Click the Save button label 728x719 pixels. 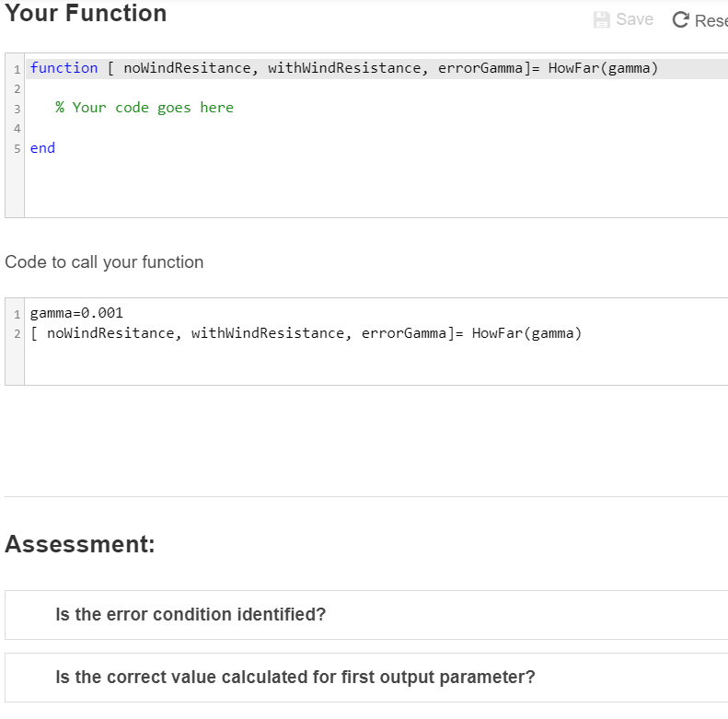(x=634, y=19)
